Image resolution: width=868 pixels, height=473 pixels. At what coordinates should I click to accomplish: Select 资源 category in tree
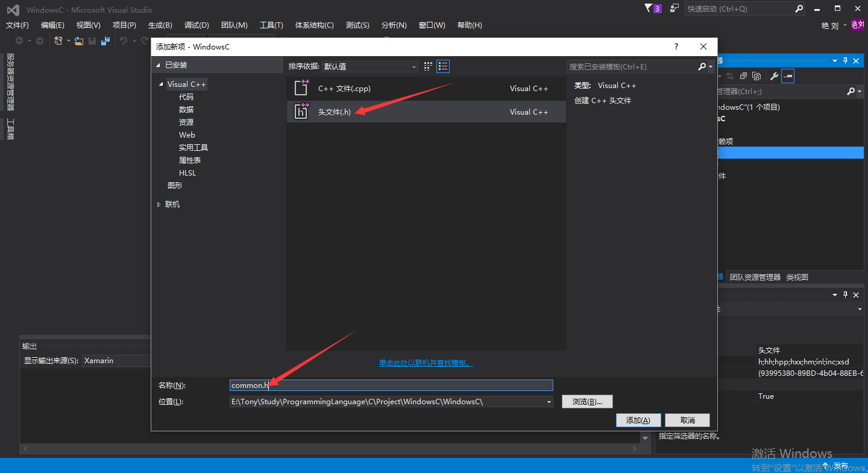tap(186, 122)
